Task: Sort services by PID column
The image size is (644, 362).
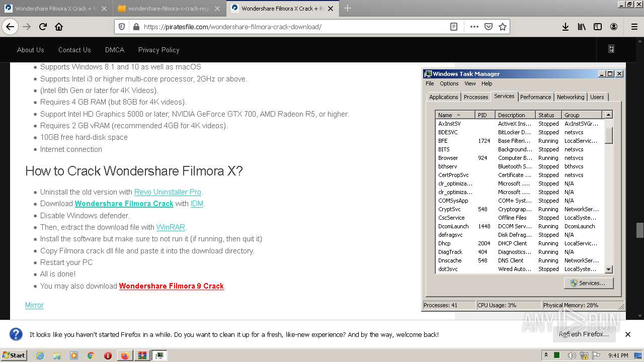Action: 485,115
